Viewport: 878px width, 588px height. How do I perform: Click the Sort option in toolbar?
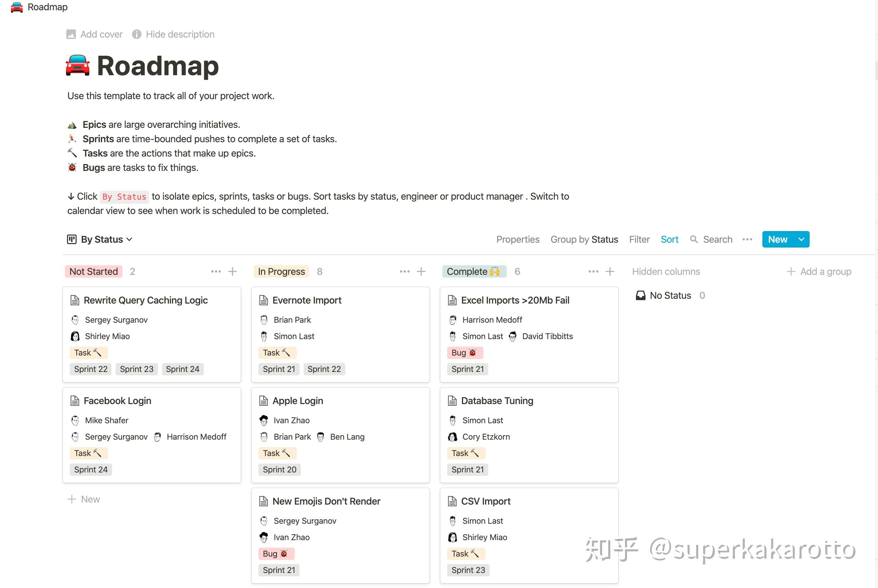(669, 240)
